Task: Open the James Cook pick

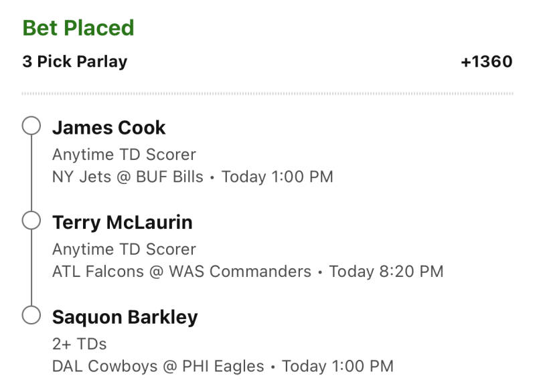Action: click(109, 127)
